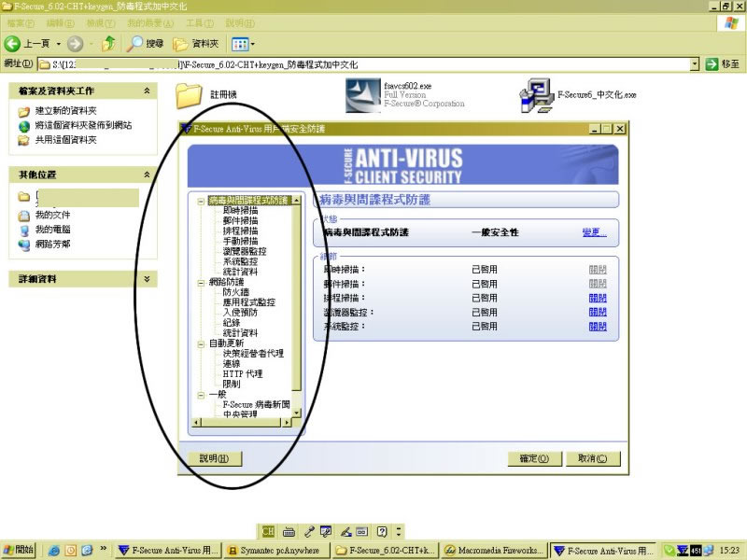Select 即時掃描 in the tree
747x560 pixels.
click(x=240, y=211)
